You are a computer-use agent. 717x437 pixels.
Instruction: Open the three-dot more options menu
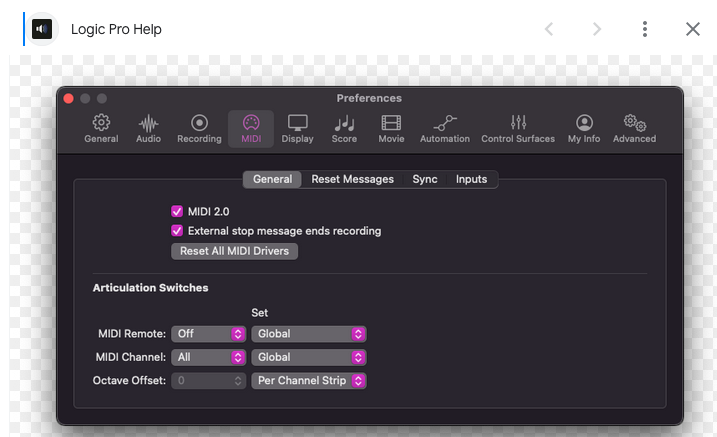pyautogui.click(x=645, y=29)
